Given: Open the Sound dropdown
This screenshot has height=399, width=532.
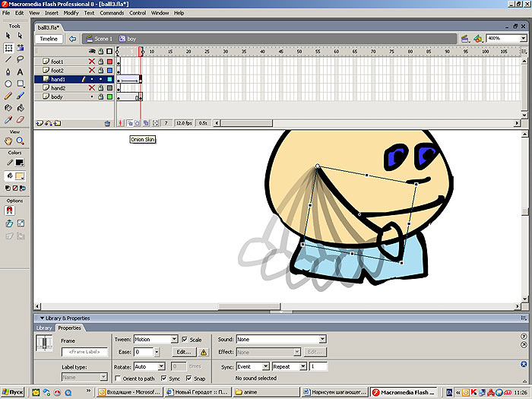Looking at the screenshot, I should click(x=322, y=339).
